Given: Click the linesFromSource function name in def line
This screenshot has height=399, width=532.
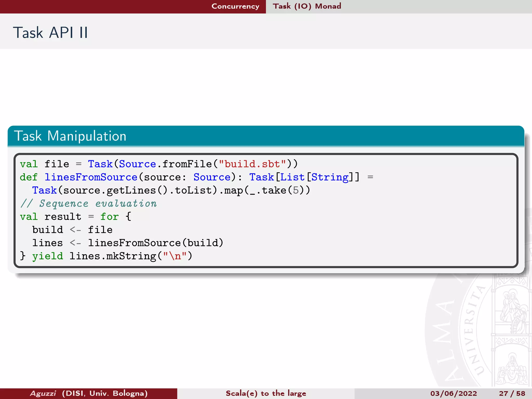Looking at the screenshot, I should click(91, 177).
